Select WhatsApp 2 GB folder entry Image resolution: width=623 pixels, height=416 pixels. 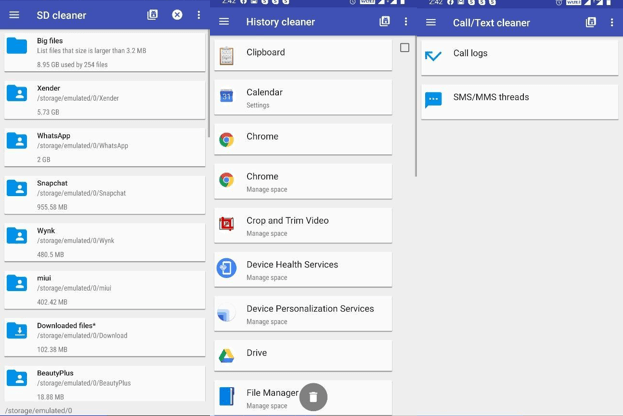105,147
